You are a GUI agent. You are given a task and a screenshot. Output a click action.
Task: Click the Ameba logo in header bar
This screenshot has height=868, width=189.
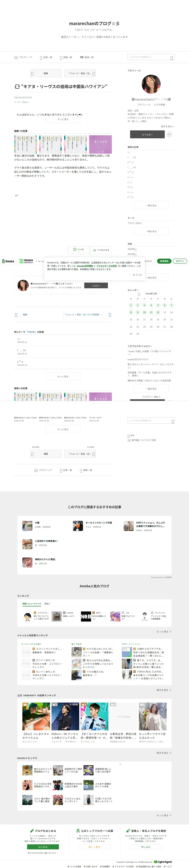8,261
